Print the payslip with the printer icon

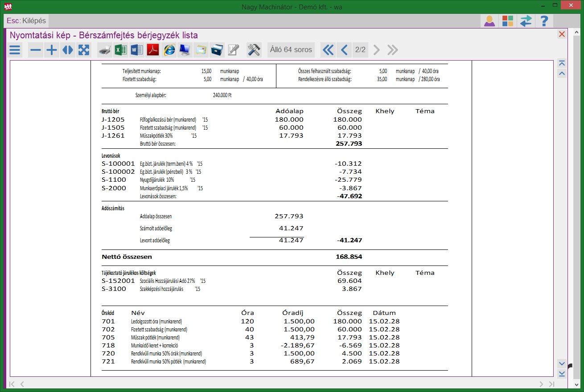coord(105,50)
